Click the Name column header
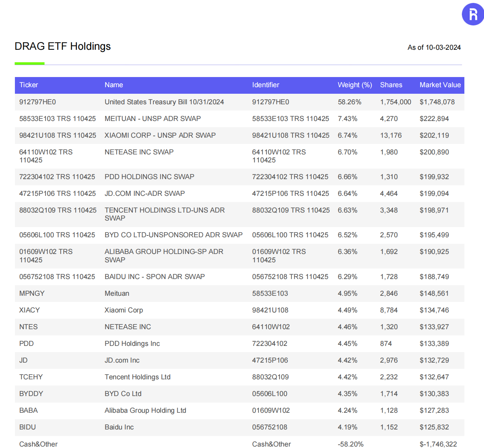This screenshot has width=484, height=448. [x=114, y=85]
